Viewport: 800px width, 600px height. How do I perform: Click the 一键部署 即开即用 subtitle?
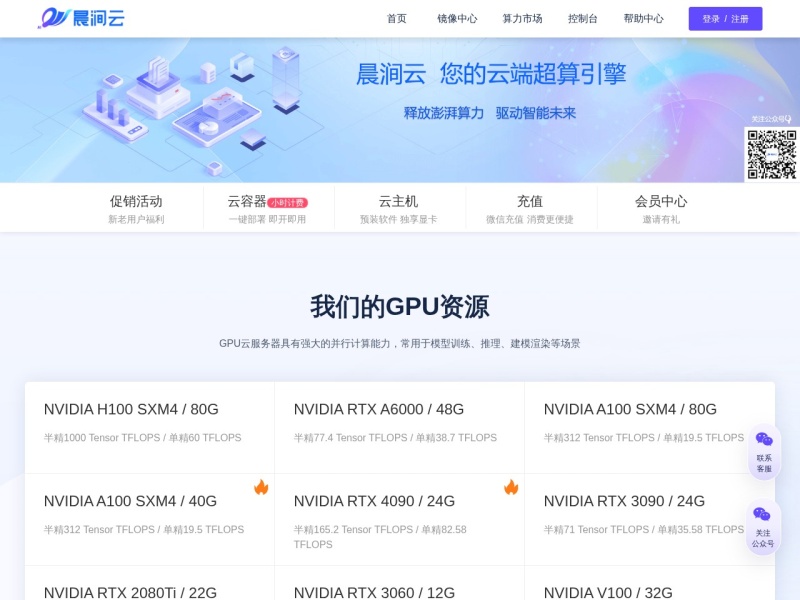267,219
